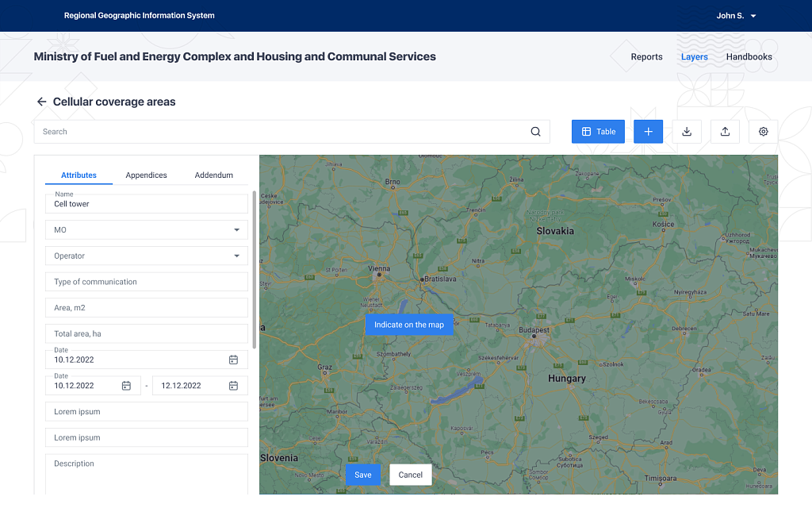This screenshot has width=812, height=508.
Task: Click the Cellular coverage areas heading
Action: click(x=114, y=102)
